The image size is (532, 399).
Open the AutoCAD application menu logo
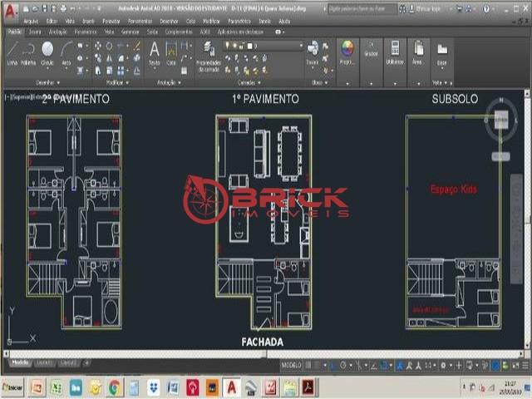[x=10, y=12]
